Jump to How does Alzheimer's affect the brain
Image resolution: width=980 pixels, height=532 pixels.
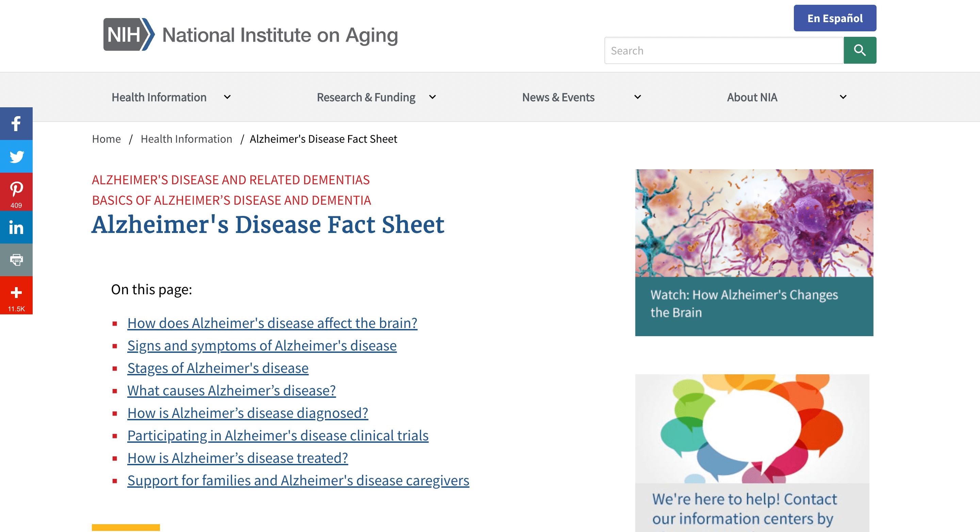click(272, 323)
